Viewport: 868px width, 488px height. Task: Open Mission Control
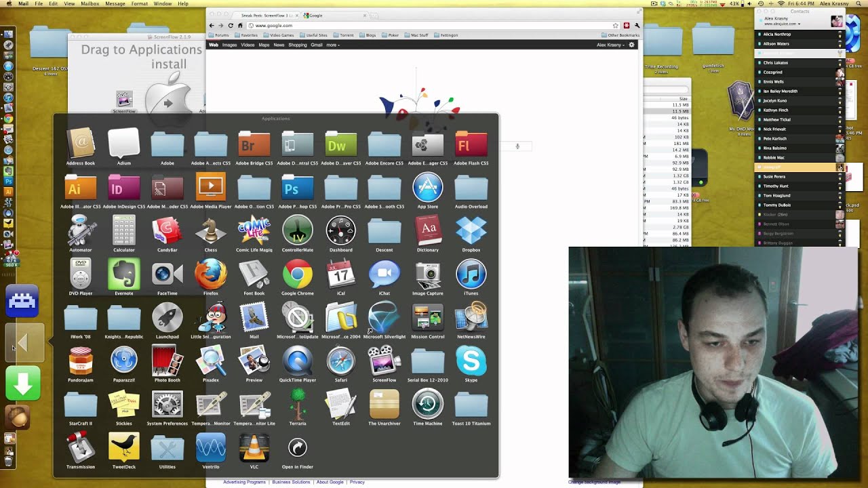tap(428, 318)
